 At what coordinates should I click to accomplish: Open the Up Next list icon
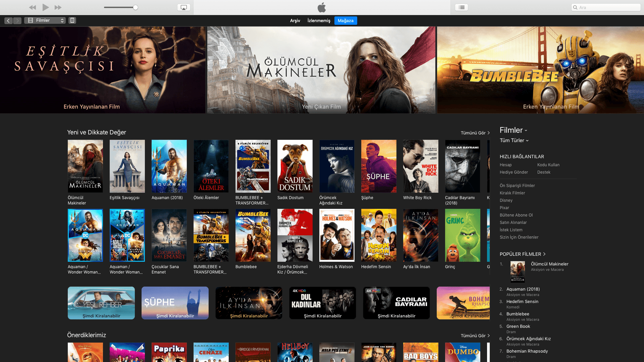pyautogui.click(x=461, y=7)
